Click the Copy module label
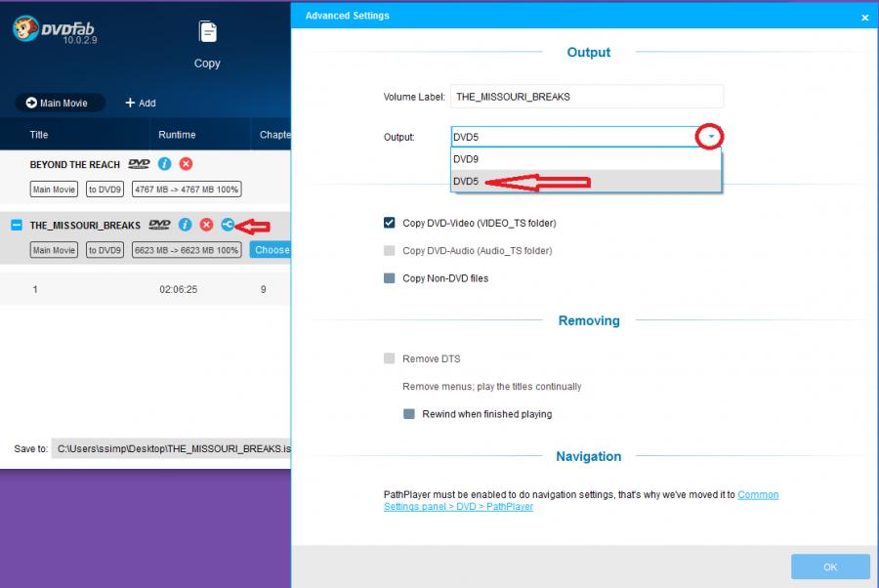The image size is (879, 588). click(207, 63)
